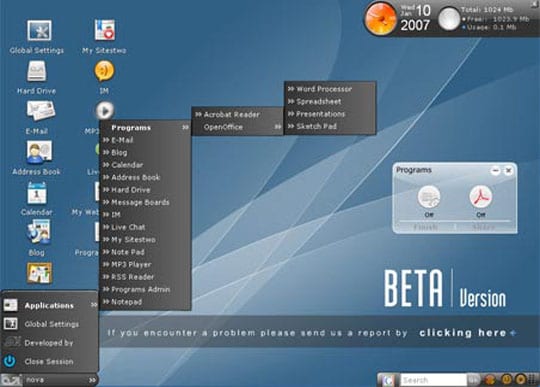540x387 pixels.
Task: Open the Hard Drive desktop icon
Action: tap(37, 71)
